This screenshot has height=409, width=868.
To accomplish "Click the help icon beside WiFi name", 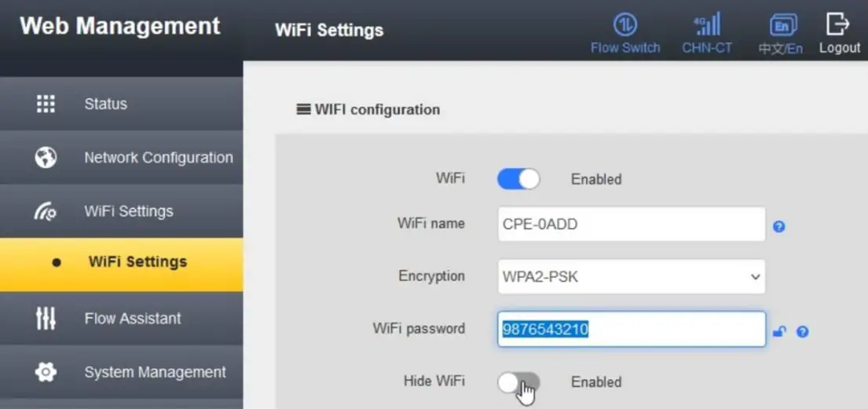I will pos(778,227).
